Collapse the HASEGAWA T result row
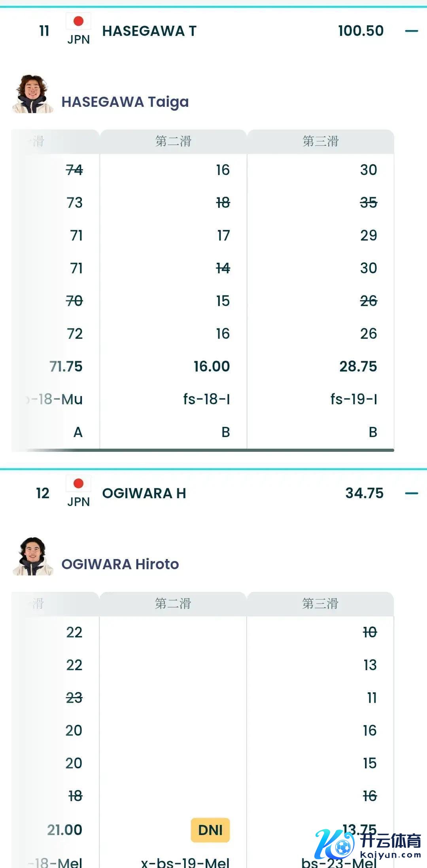Viewport: 427px width, 868px height. (411, 31)
